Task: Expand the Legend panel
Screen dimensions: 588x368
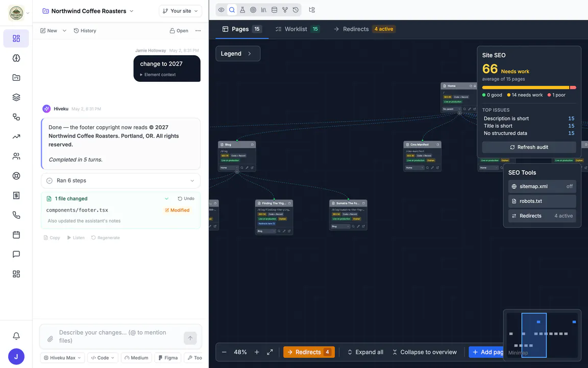Action: tap(238, 54)
